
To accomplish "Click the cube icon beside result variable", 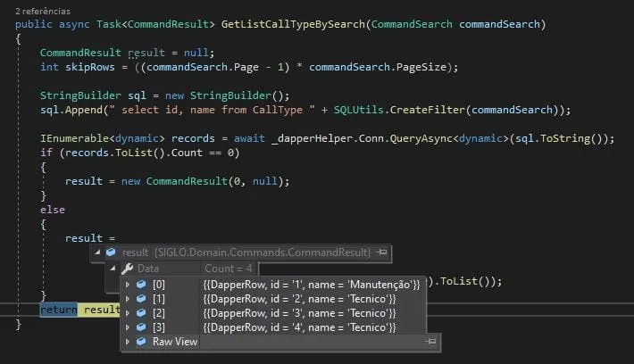I will pyautogui.click(x=112, y=253).
